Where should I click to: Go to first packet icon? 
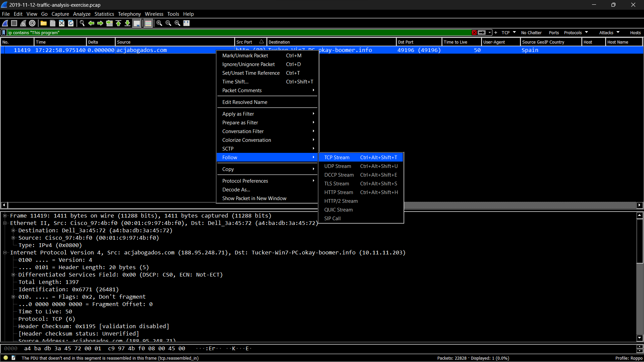coord(118,23)
